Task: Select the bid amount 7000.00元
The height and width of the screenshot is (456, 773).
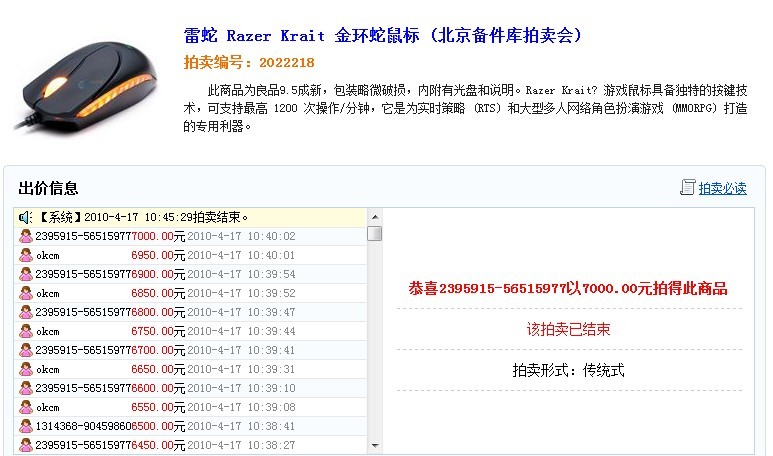Action: tap(158, 237)
